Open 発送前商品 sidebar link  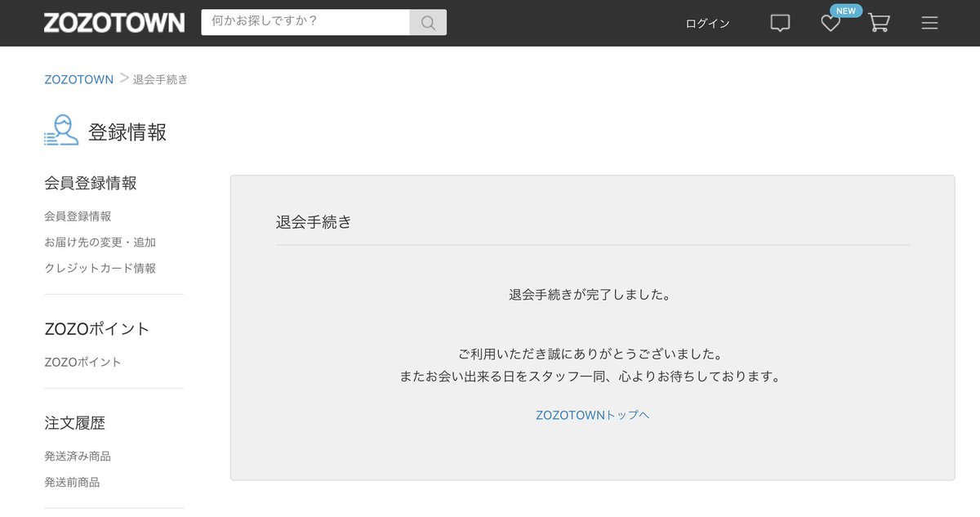(72, 483)
